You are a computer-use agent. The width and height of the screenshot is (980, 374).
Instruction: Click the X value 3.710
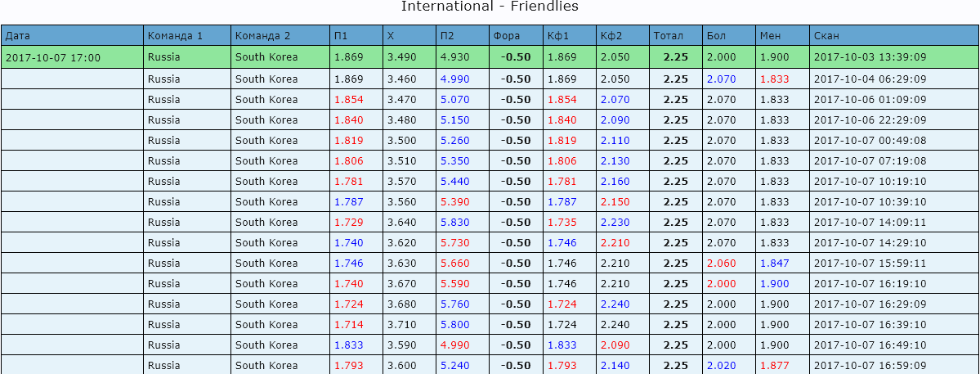[401, 324]
